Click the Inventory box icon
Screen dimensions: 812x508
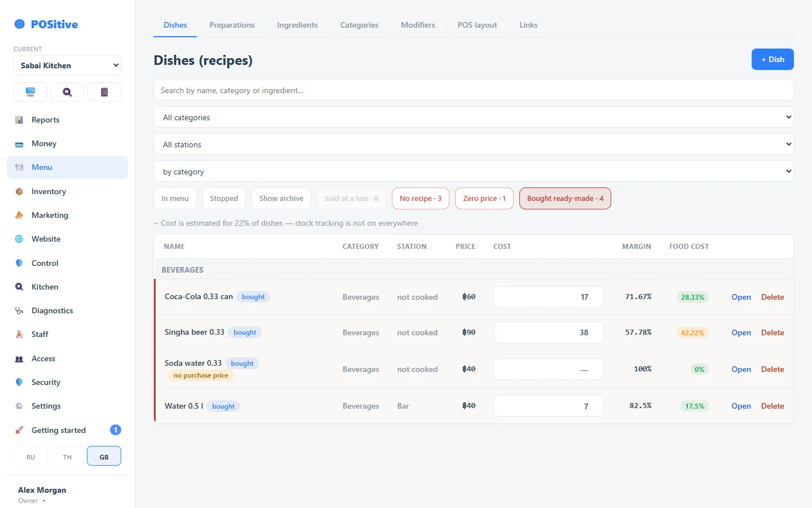coord(19,191)
